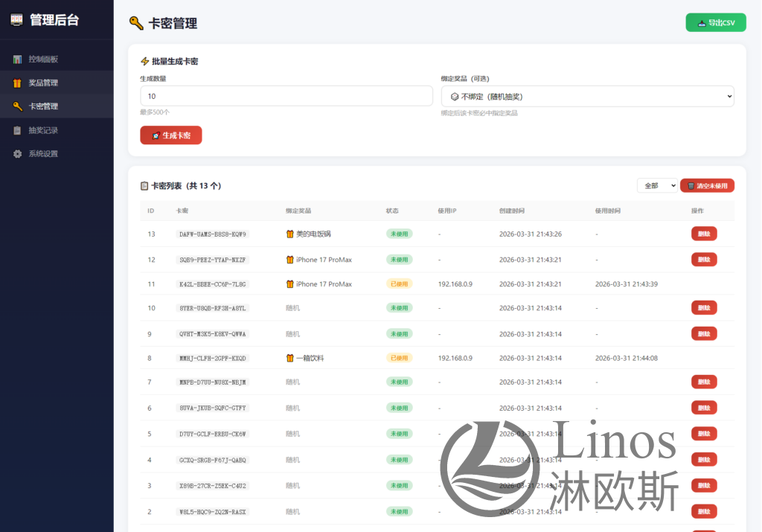The height and width of the screenshot is (532, 762).
Task: Click used time 2026-03-31 21:43:39
Action: (626, 283)
